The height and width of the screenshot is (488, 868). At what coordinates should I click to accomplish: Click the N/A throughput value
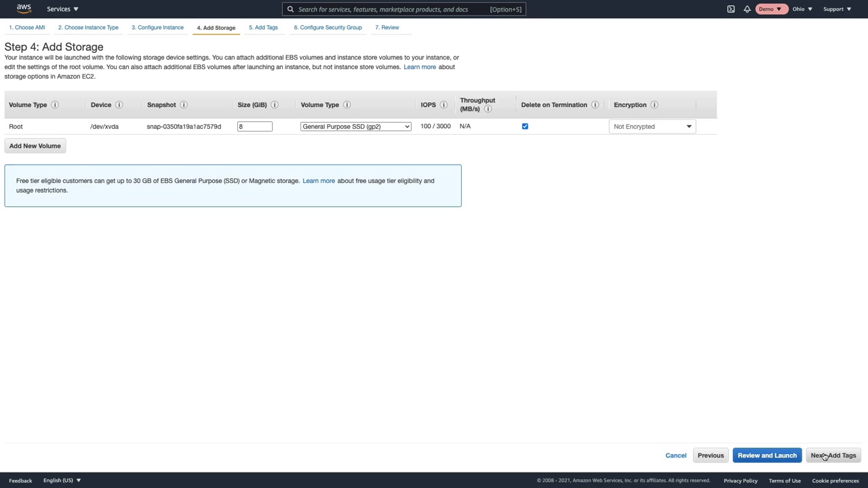pyautogui.click(x=465, y=127)
